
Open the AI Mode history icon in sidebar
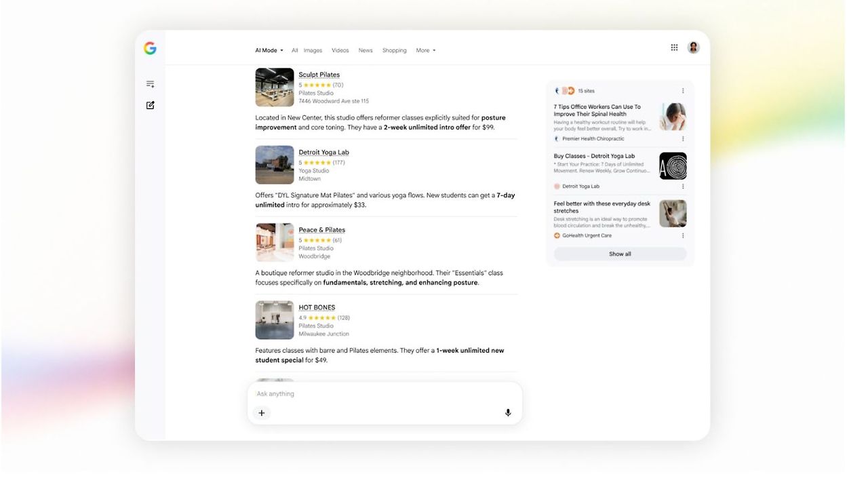tap(150, 84)
